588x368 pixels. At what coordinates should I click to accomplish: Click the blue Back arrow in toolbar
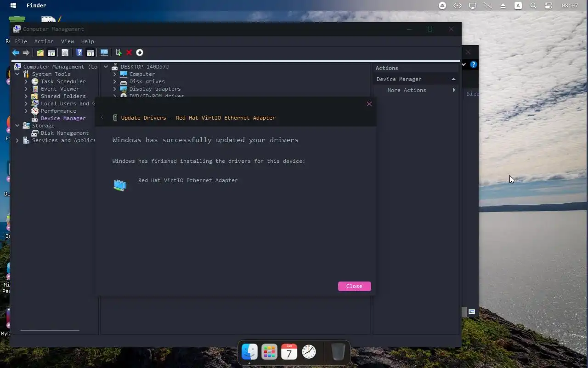click(x=16, y=52)
